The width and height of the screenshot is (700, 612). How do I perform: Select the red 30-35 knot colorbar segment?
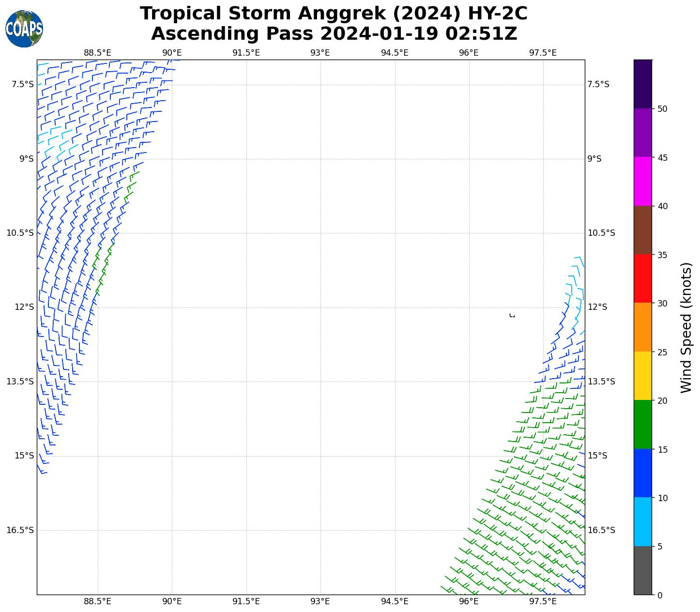(643, 278)
